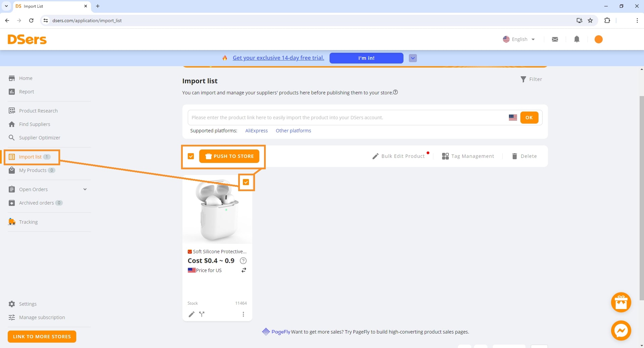Open notifications with the bell icon
Image resolution: width=644 pixels, height=348 pixels.
(577, 39)
